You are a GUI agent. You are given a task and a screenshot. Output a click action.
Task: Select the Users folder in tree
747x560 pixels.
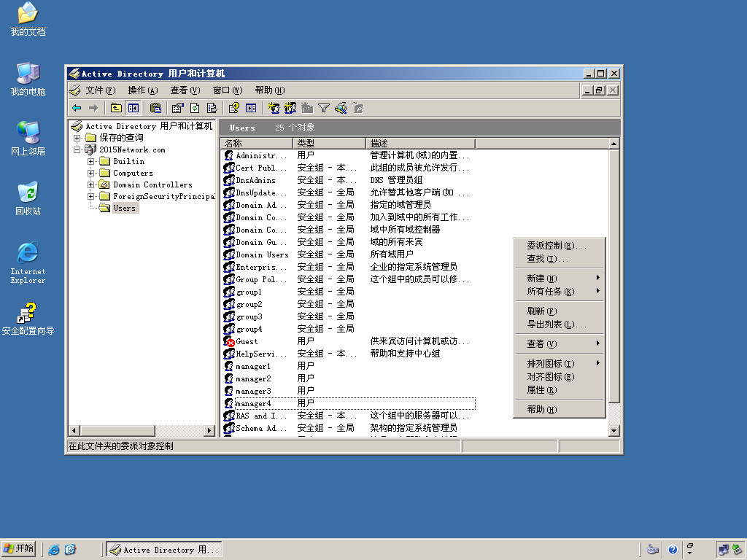(x=119, y=208)
